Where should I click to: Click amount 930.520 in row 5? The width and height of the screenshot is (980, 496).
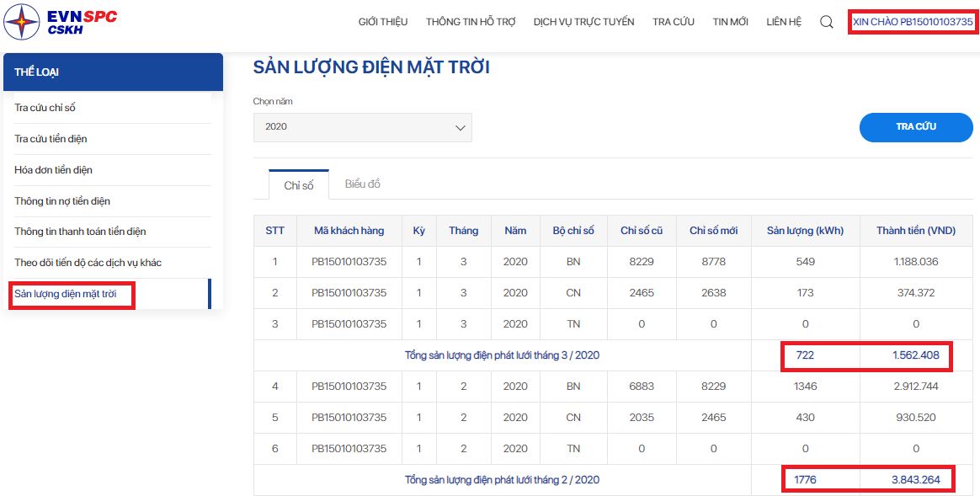(916, 417)
